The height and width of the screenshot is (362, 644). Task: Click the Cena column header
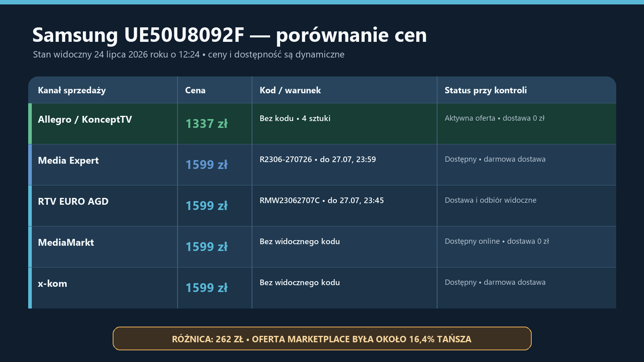pyautogui.click(x=215, y=90)
